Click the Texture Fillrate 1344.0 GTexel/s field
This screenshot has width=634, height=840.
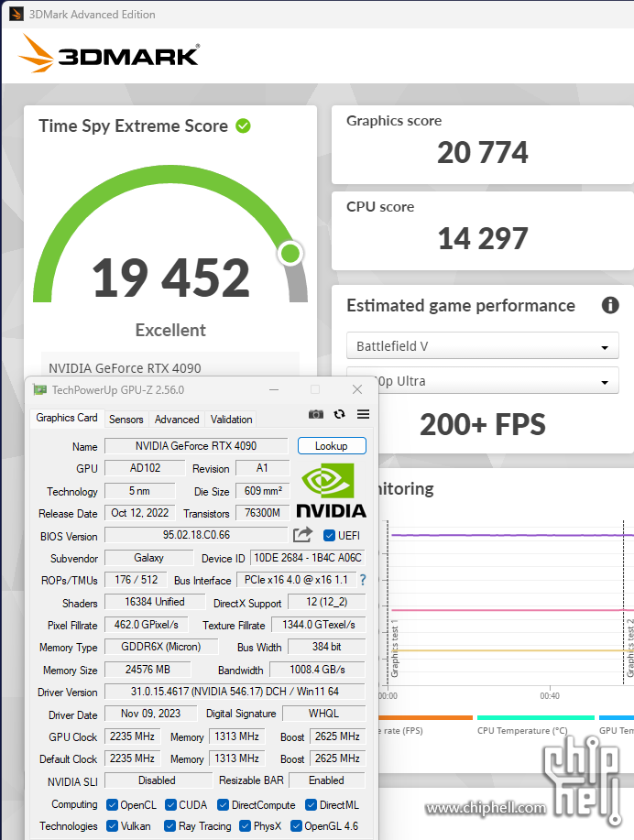(x=318, y=625)
